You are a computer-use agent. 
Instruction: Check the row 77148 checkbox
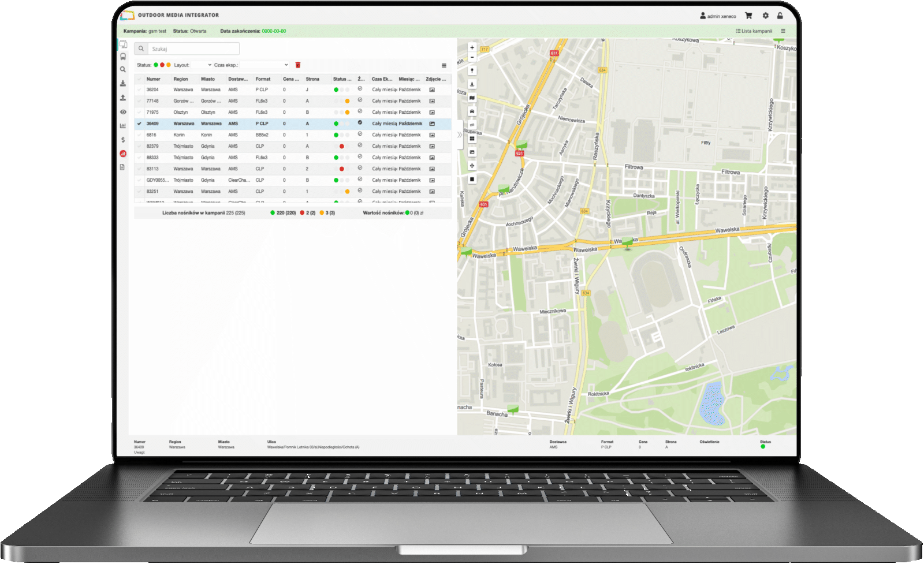tap(139, 101)
